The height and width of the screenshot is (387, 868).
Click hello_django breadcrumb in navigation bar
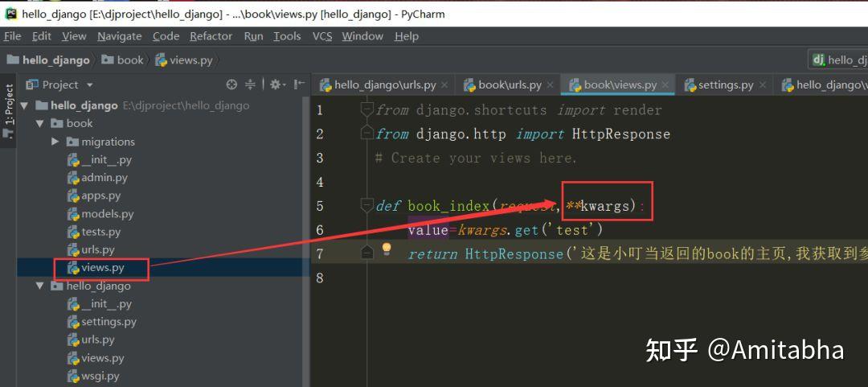click(49, 60)
